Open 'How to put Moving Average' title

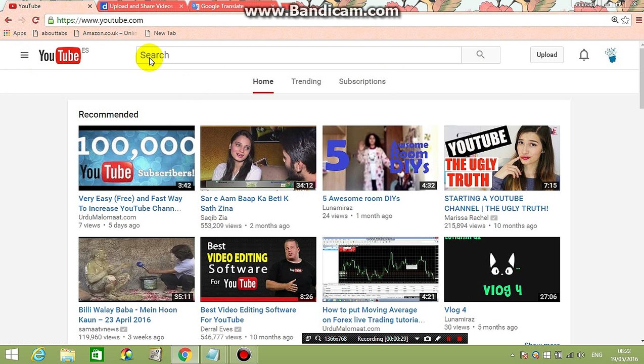[x=374, y=314]
